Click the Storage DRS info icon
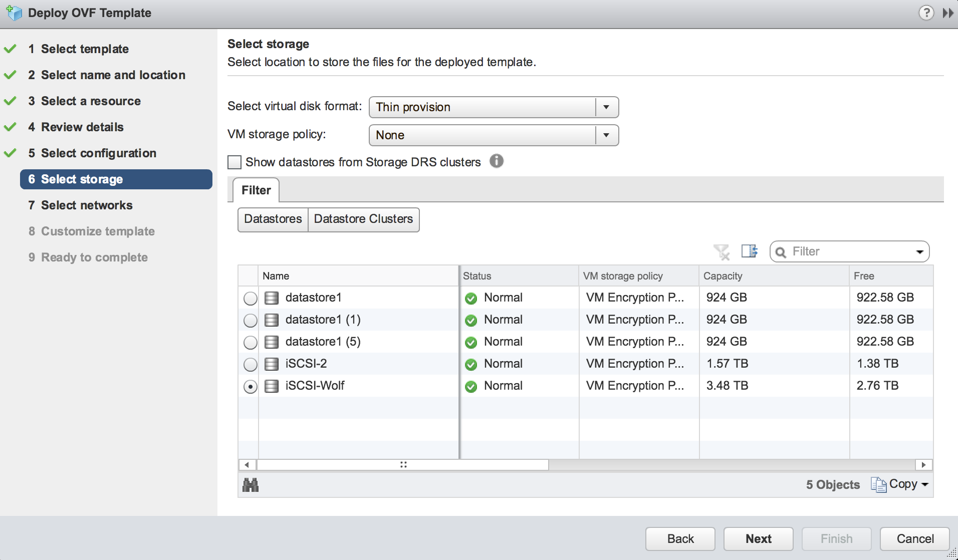Screen dimensions: 958x560 (496, 161)
